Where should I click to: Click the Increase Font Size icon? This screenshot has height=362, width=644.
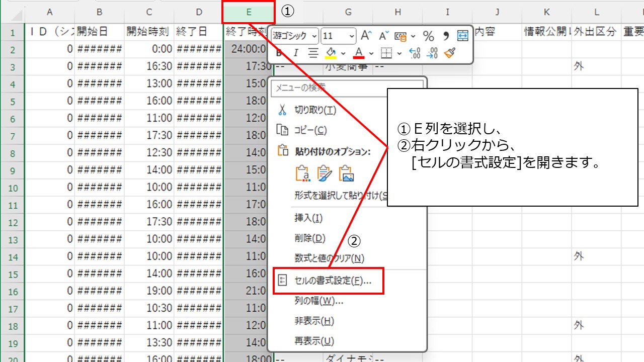click(x=366, y=34)
